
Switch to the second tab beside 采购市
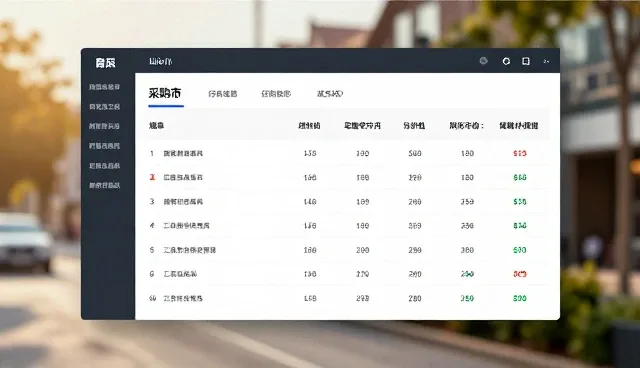[223, 94]
